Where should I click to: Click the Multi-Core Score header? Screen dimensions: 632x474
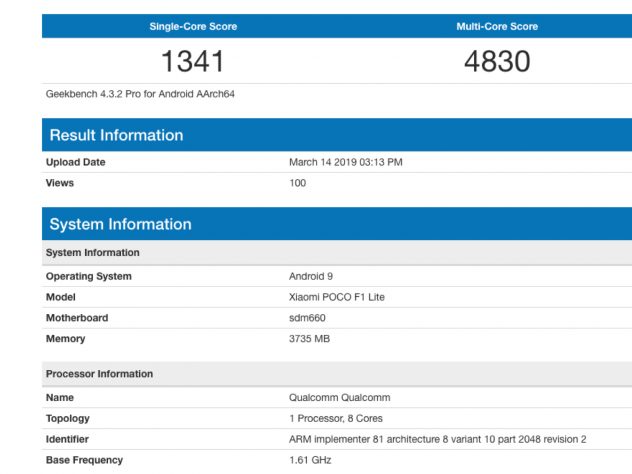[x=496, y=26]
